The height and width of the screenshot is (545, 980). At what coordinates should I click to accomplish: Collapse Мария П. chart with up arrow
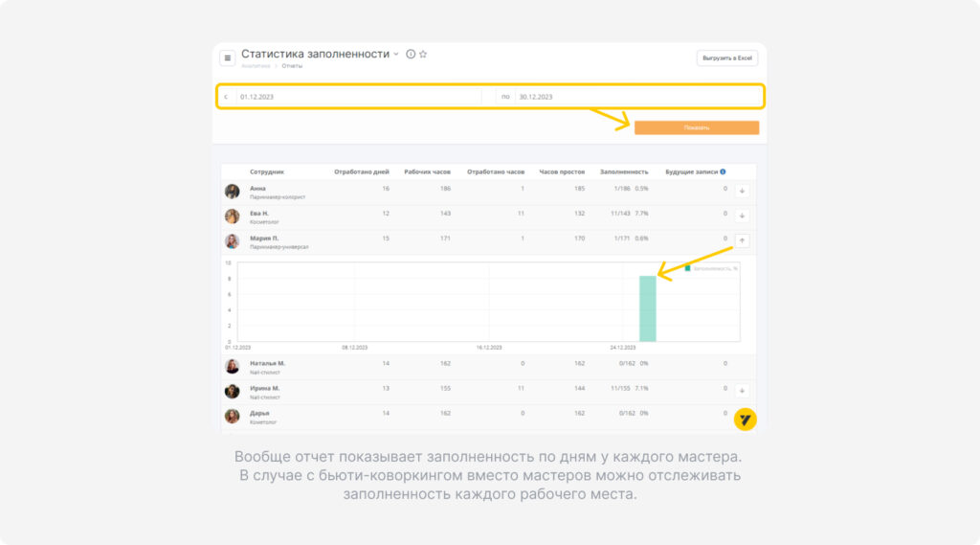tap(742, 240)
